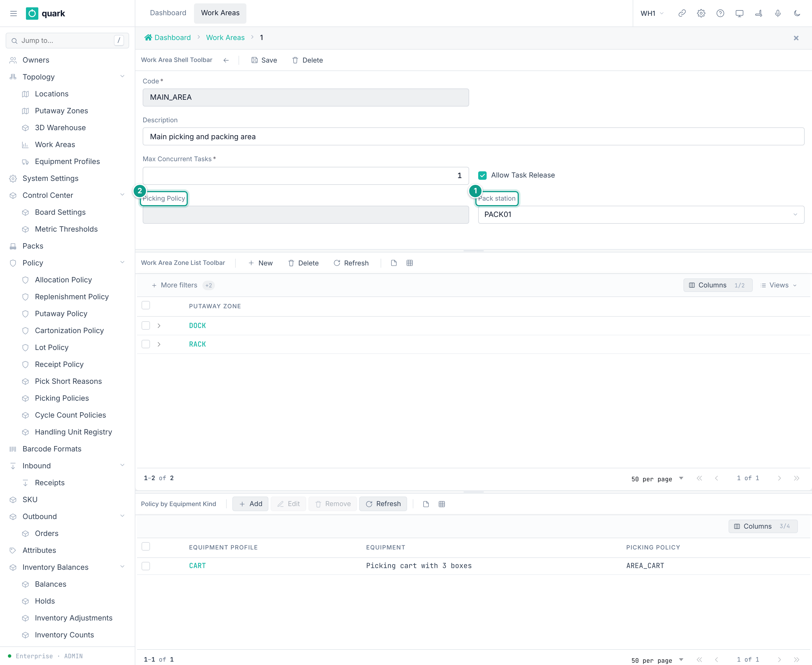This screenshot has height=665, width=812.
Task: Open Picking Policies in sidebar
Action: click(62, 398)
